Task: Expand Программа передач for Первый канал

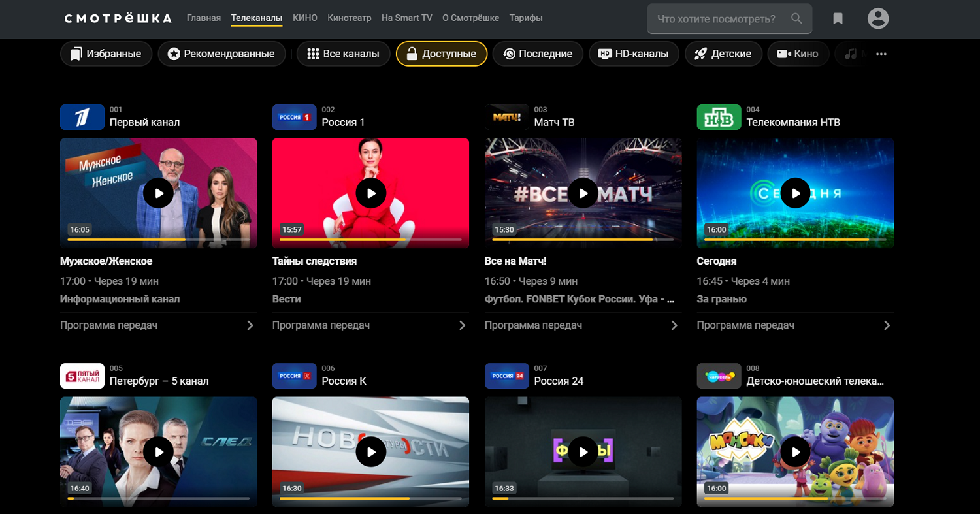Action: 158,325
